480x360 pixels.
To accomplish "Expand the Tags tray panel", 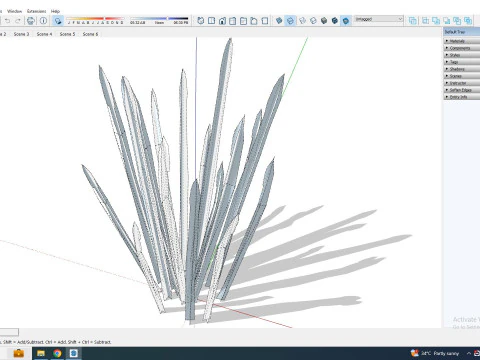I will click(462, 62).
